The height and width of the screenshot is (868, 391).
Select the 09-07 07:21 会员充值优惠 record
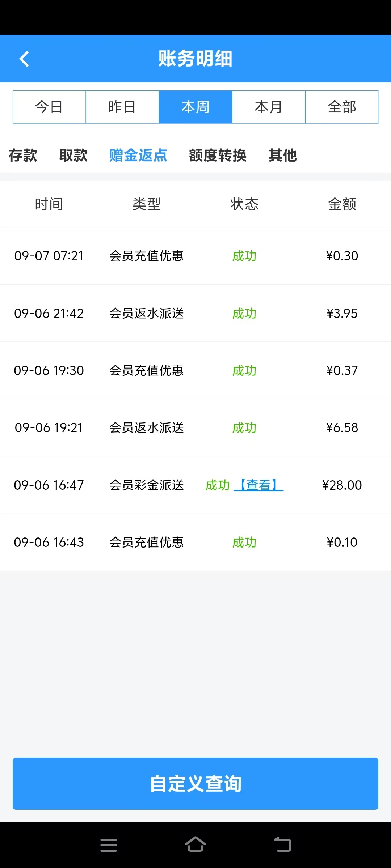pyautogui.click(x=195, y=256)
